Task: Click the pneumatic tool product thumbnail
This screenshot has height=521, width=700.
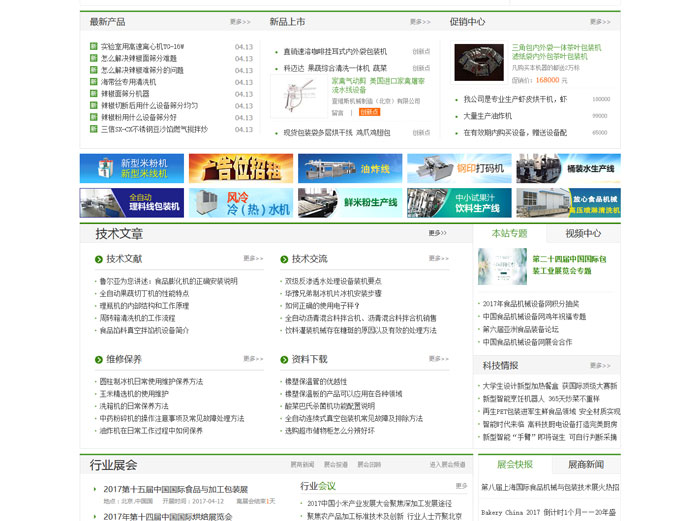Action: pos(300,97)
